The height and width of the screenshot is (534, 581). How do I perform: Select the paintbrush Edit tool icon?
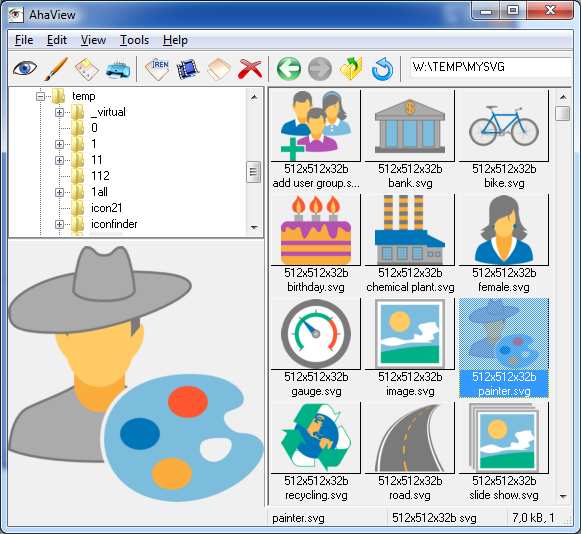[x=56, y=69]
